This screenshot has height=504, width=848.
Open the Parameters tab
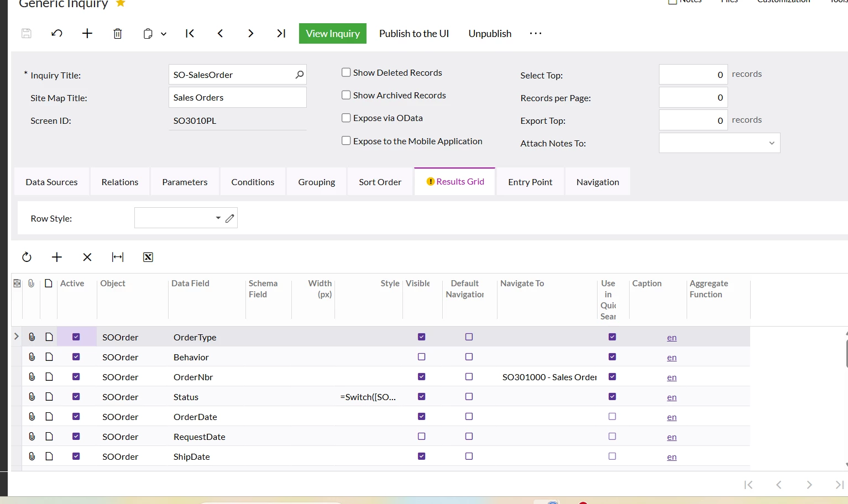pyautogui.click(x=185, y=182)
